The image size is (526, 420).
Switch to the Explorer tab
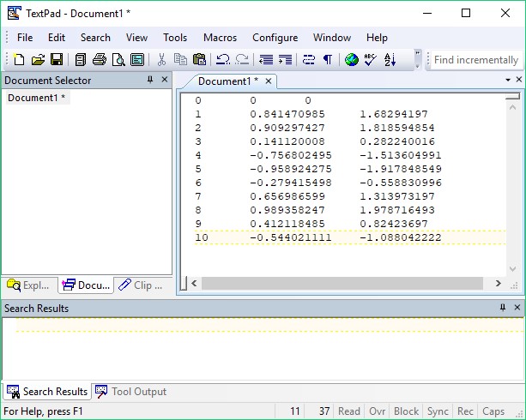(x=29, y=285)
